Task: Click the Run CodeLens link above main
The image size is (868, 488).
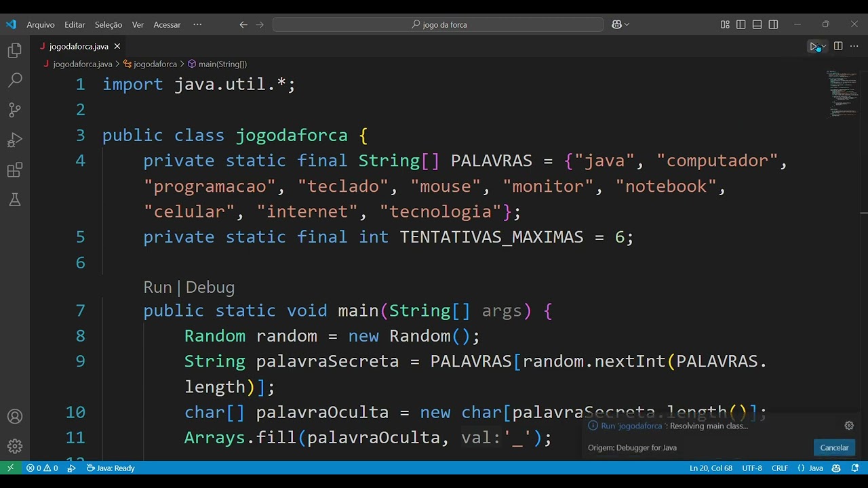Action: (x=157, y=287)
